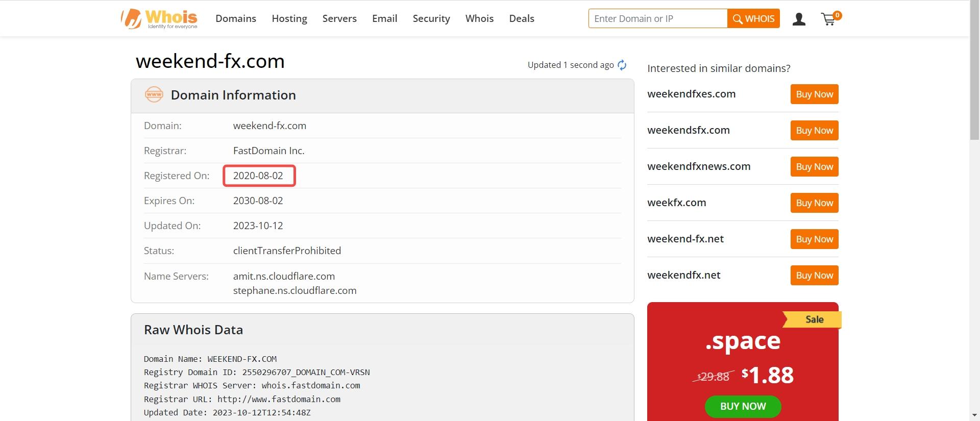The image size is (980, 421).
Task: Select the registrar value FastDomain Inc.
Action: 269,151
